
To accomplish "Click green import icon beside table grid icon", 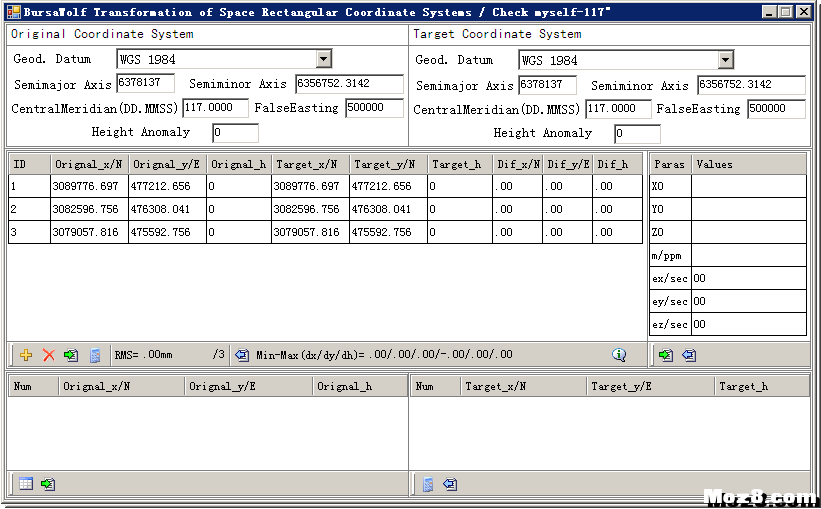I will 48,484.
